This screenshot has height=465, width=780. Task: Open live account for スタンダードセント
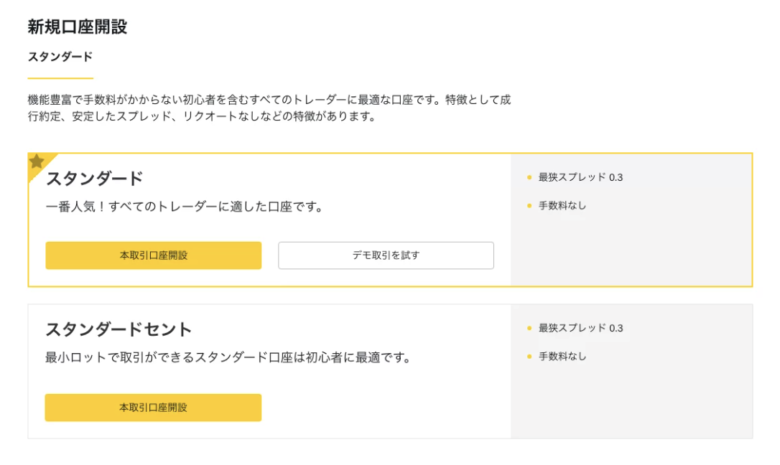153,407
